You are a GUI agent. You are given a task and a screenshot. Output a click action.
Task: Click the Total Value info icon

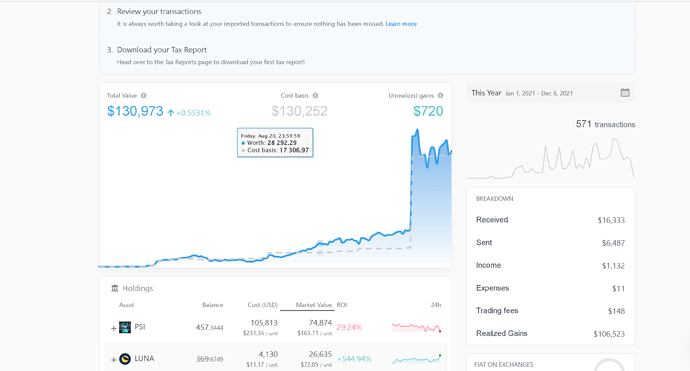tap(143, 96)
